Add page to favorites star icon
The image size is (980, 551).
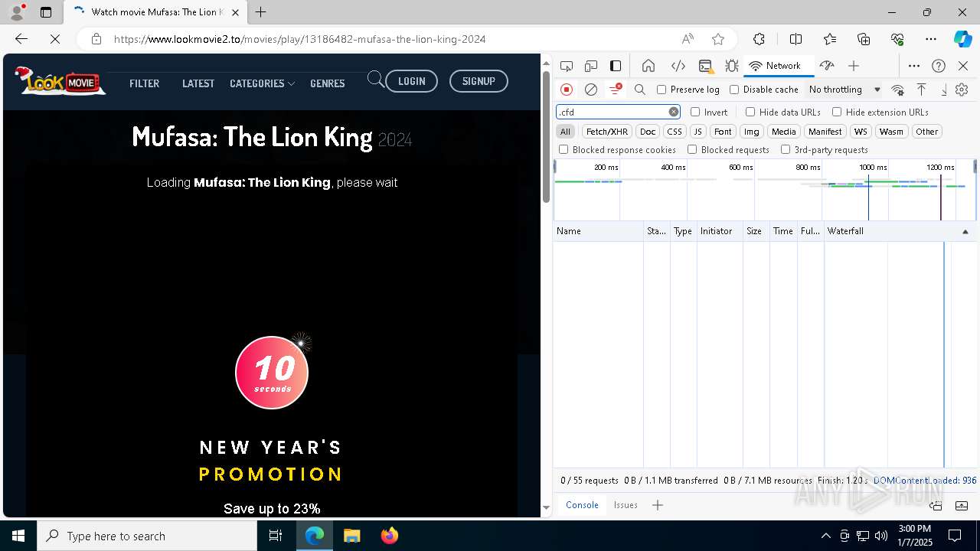coord(718,39)
